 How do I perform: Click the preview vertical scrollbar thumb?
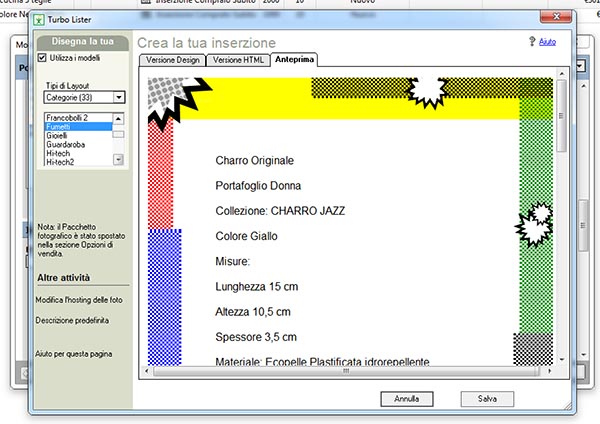pyautogui.click(x=561, y=116)
